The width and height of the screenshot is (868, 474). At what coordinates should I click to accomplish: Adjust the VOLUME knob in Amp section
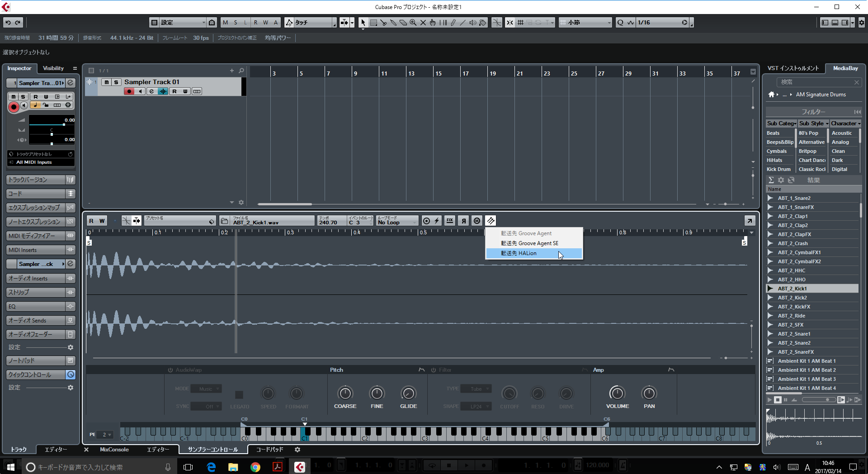pyautogui.click(x=617, y=393)
